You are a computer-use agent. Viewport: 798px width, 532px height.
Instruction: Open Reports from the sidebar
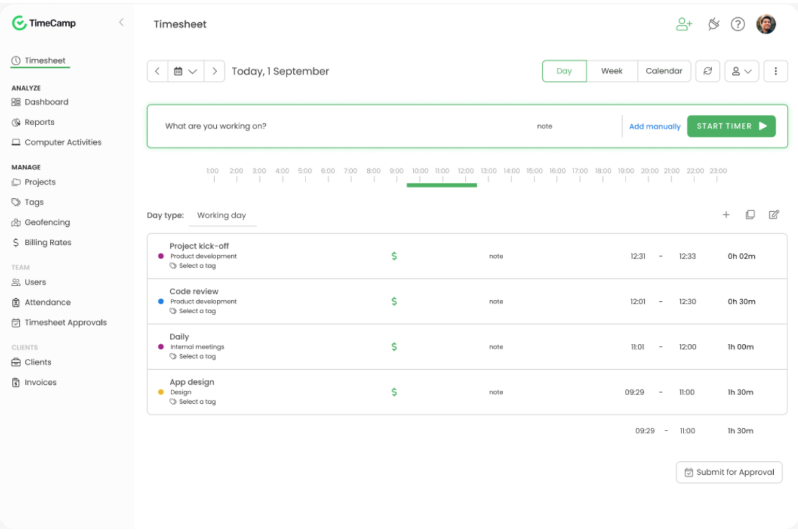pos(39,122)
